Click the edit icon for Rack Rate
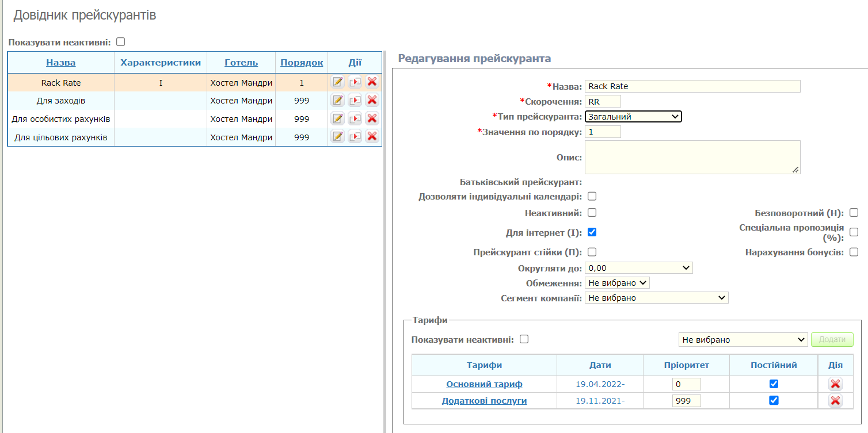868x433 pixels. (337, 82)
